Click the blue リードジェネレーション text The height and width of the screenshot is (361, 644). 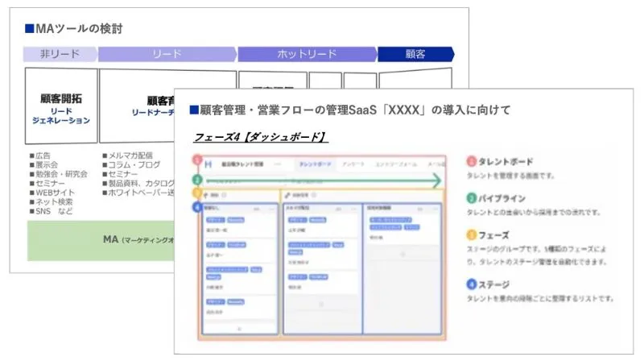pos(61,116)
